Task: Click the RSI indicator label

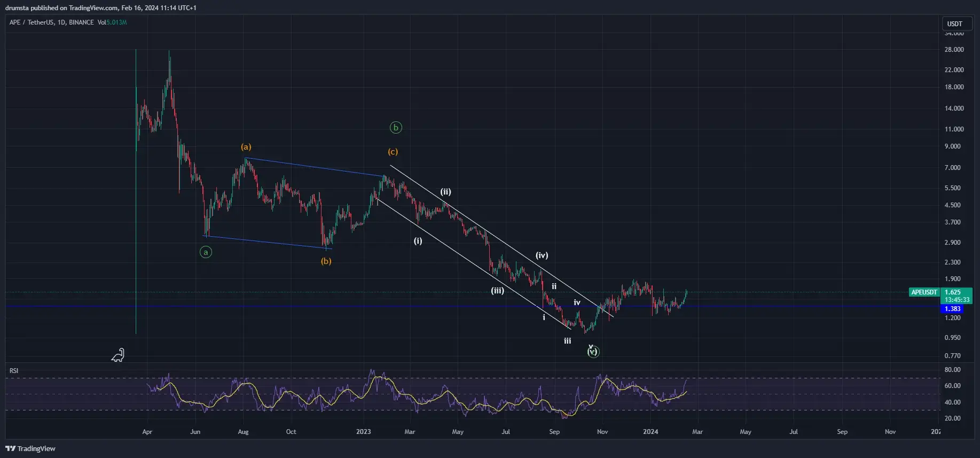Action: point(14,370)
